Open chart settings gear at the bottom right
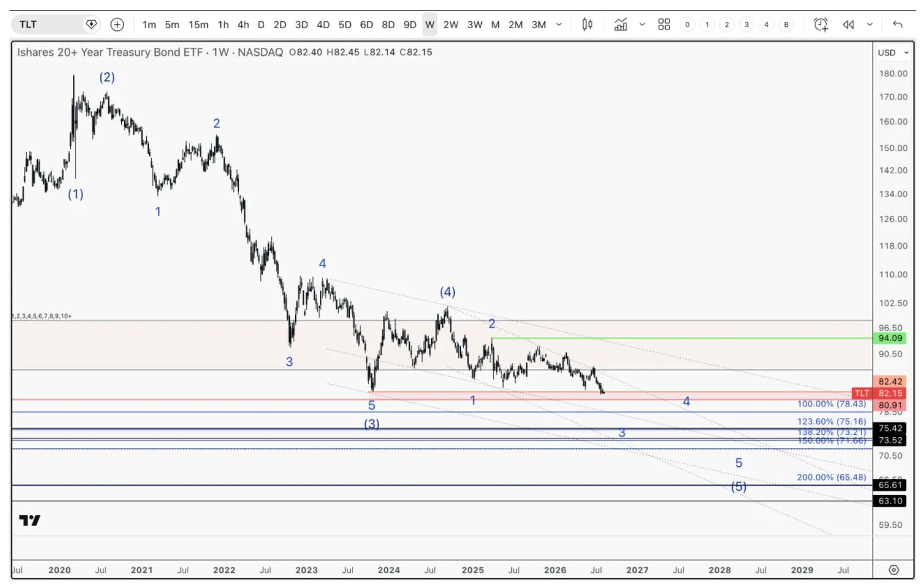This screenshot has width=924, height=587. click(x=894, y=570)
